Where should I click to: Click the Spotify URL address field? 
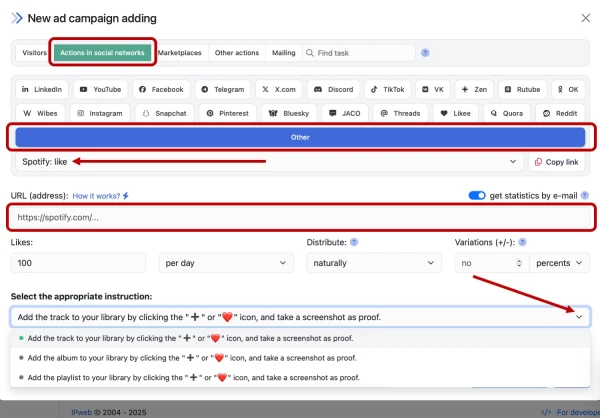pyautogui.click(x=300, y=217)
